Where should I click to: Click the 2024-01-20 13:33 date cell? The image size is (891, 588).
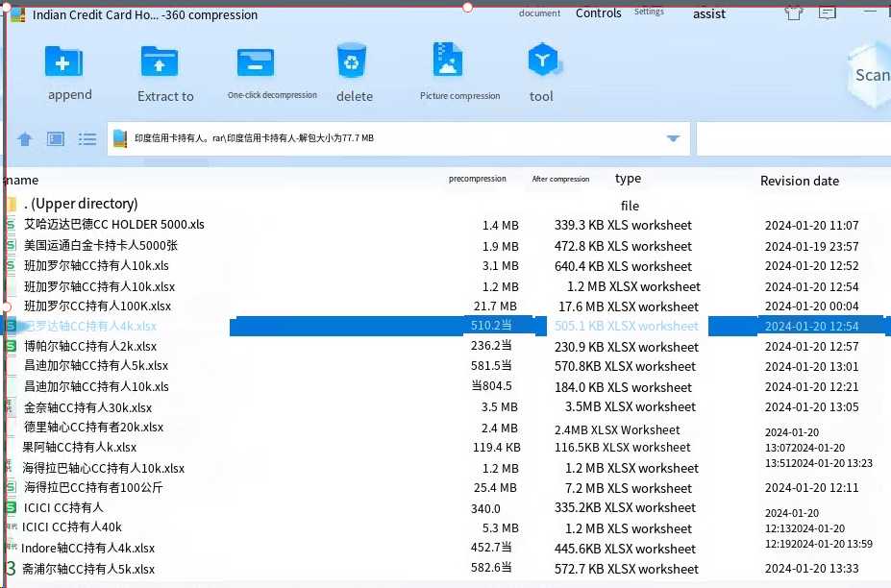[811, 569]
